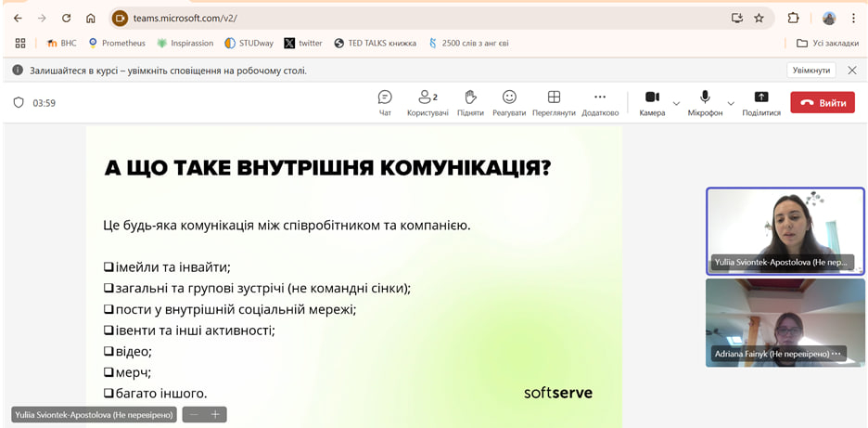The width and height of the screenshot is (868, 428).
Task: Click the camera site-permission icon in address bar
Action: coord(120,19)
